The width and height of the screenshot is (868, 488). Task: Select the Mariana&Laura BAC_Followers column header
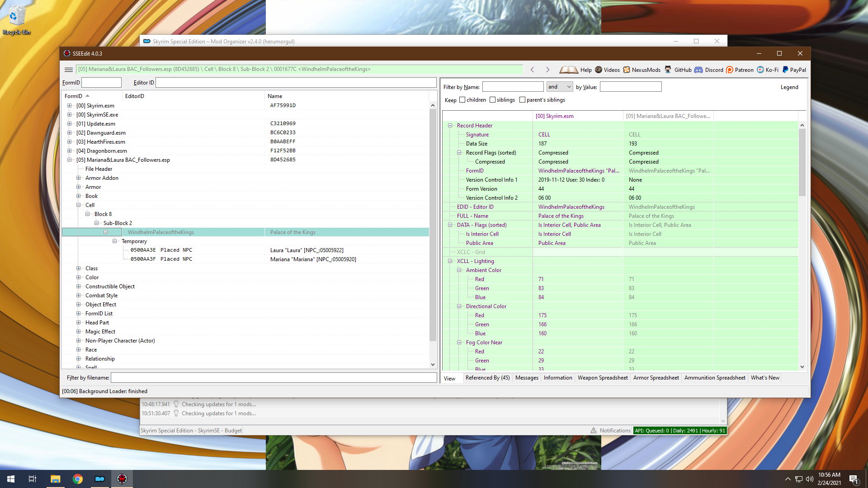[668, 116]
